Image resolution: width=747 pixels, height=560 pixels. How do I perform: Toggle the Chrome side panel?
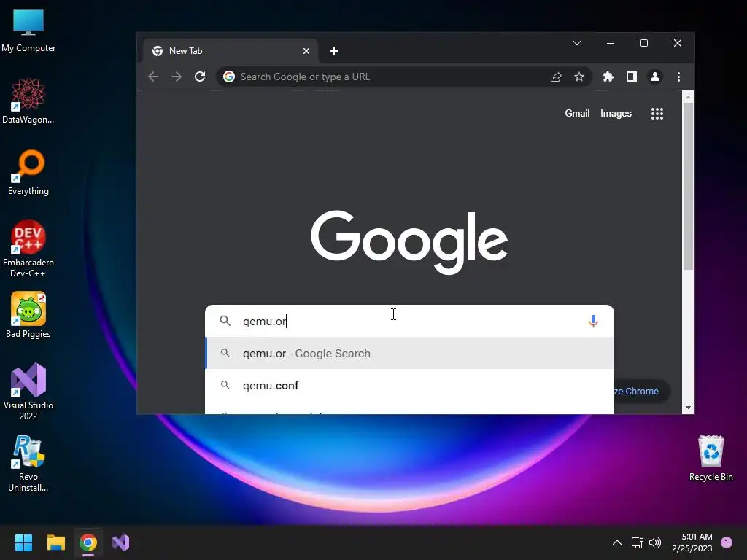pyautogui.click(x=632, y=77)
